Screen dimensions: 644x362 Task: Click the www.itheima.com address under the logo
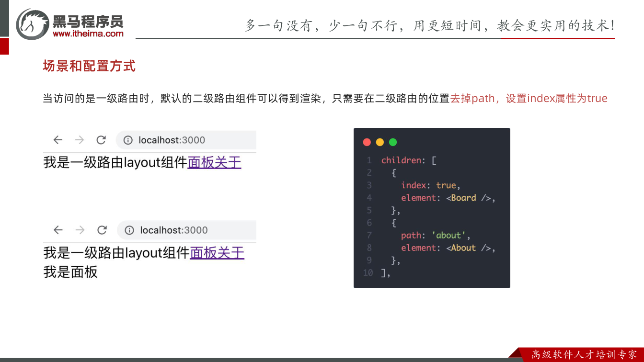point(88,34)
